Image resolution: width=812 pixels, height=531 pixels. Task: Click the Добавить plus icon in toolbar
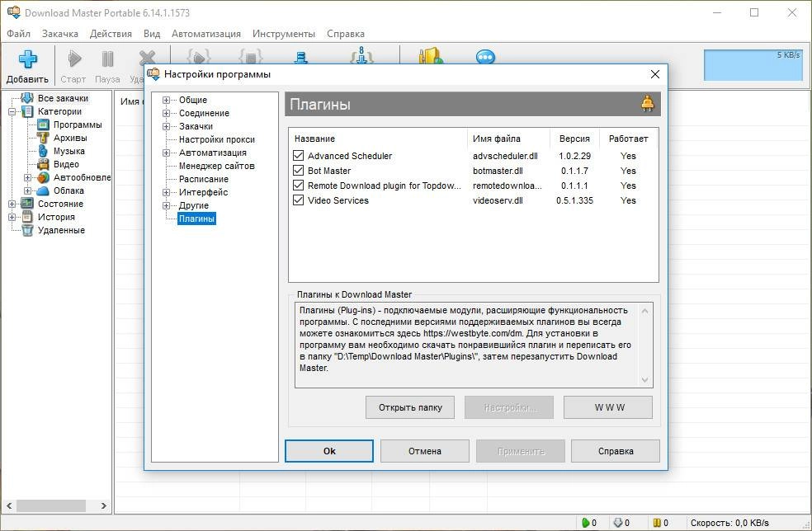point(27,59)
